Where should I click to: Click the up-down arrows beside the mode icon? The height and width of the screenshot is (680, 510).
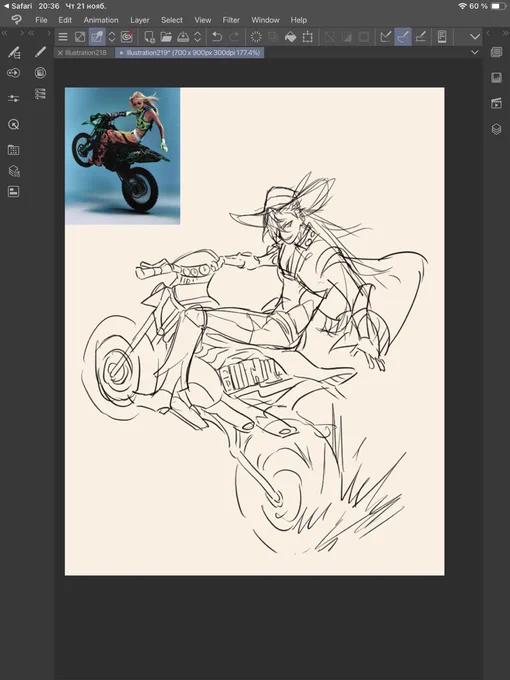pyautogui.click(x=111, y=37)
